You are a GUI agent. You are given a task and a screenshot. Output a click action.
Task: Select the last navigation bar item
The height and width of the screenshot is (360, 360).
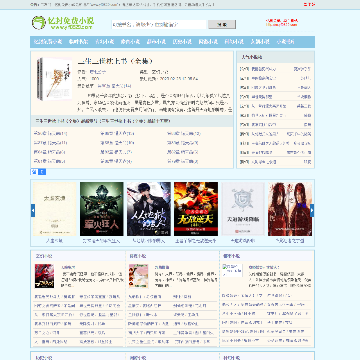pos(286,42)
